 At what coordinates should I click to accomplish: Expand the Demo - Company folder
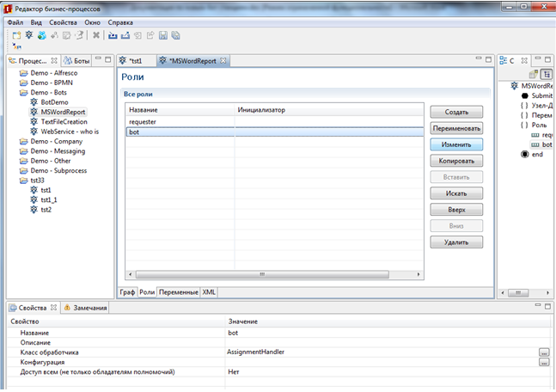(22, 141)
